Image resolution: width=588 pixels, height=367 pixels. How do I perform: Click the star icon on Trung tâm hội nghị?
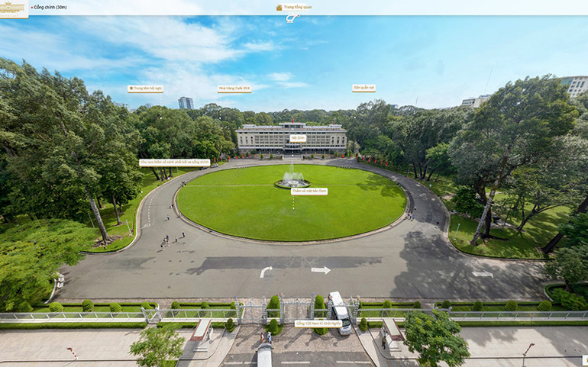[131, 89]
